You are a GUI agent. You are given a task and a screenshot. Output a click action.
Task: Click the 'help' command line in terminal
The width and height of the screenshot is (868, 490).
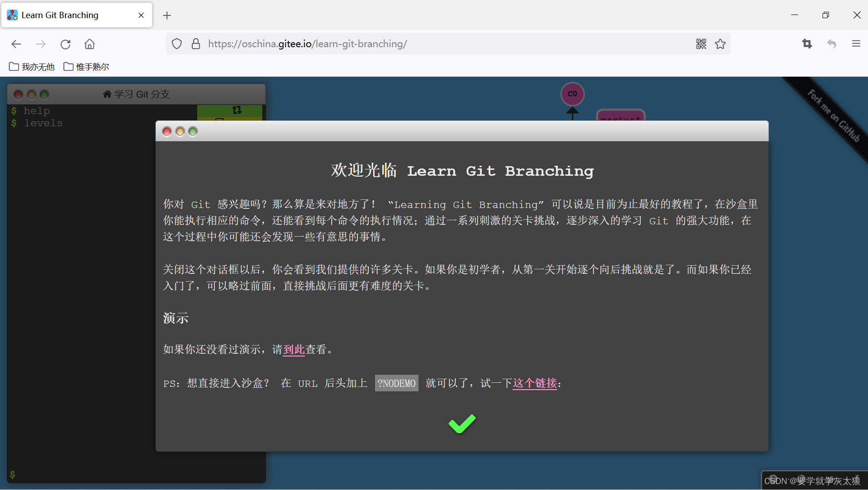36,111
